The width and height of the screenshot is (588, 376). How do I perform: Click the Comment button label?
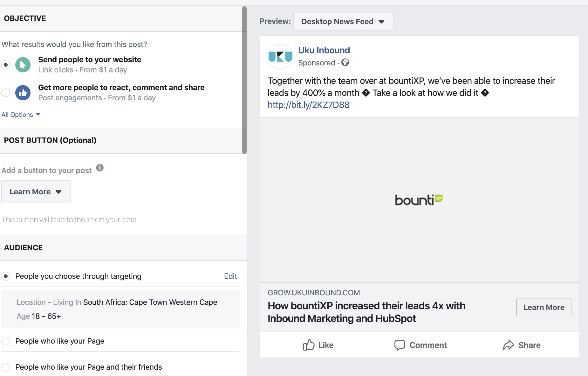(x=428, y=345)
